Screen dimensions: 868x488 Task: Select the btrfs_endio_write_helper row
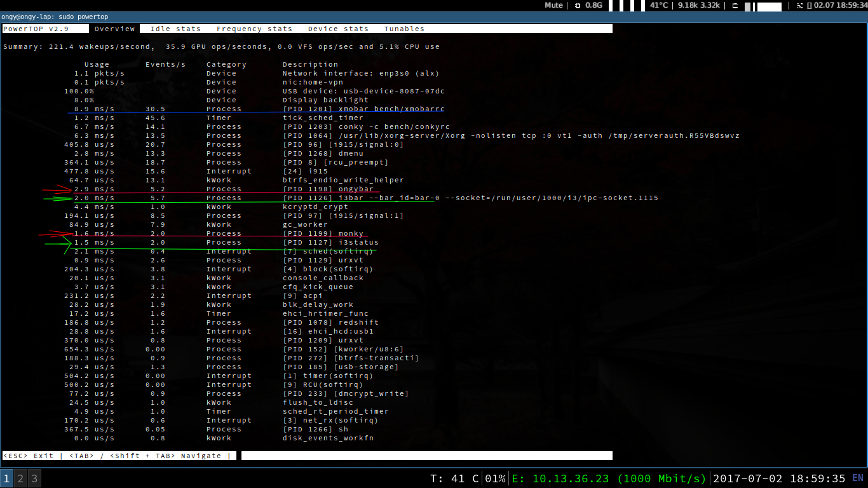click(236, 180)
